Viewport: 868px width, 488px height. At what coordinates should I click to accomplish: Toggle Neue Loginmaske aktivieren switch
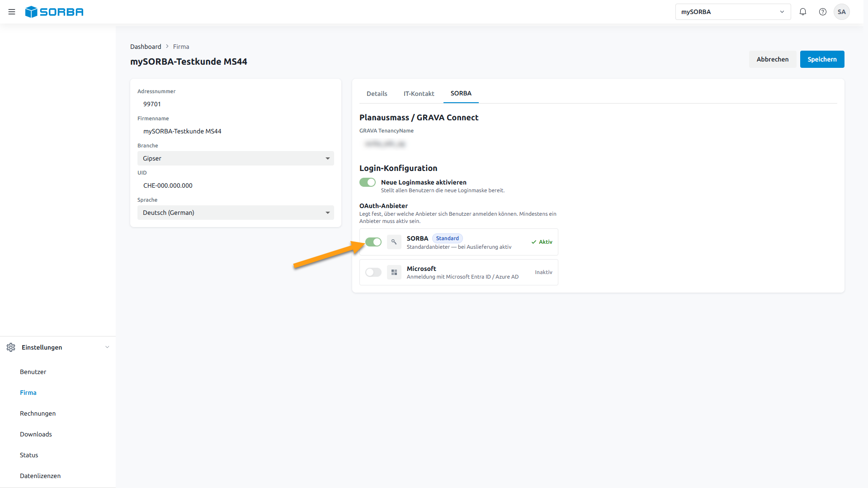[368, 182]
